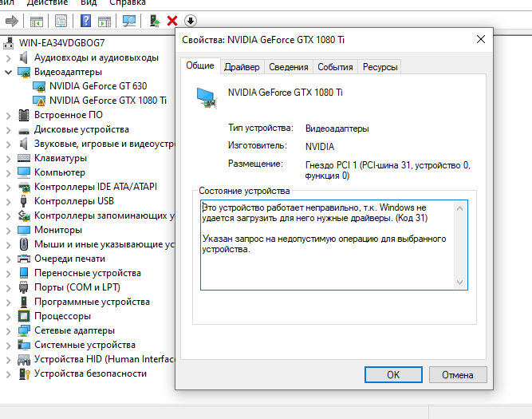Expand Аудиовходы и аудиовыходы node
Viewport: 532px width, 419px height.
click(x=9, y=58)
